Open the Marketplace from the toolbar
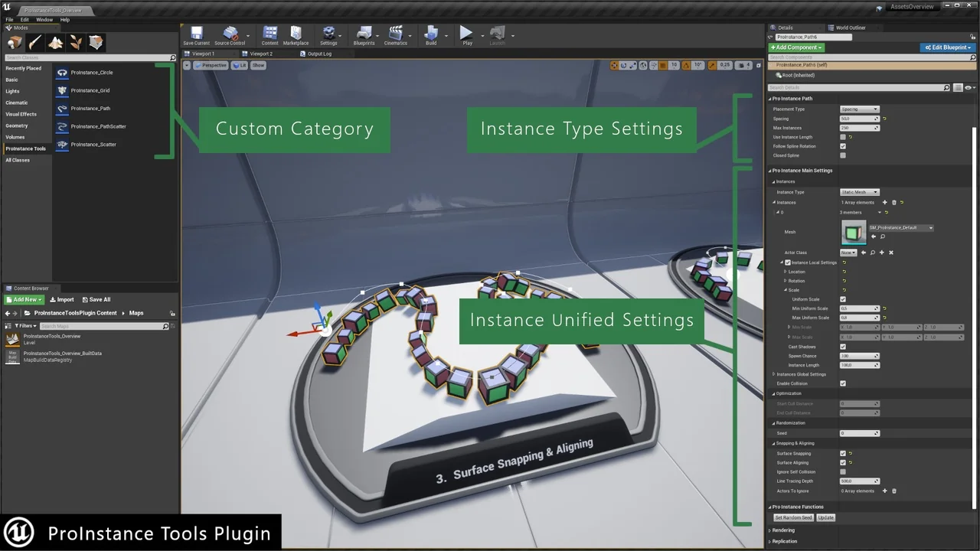980x551 pixels. [x=296, y=34]
